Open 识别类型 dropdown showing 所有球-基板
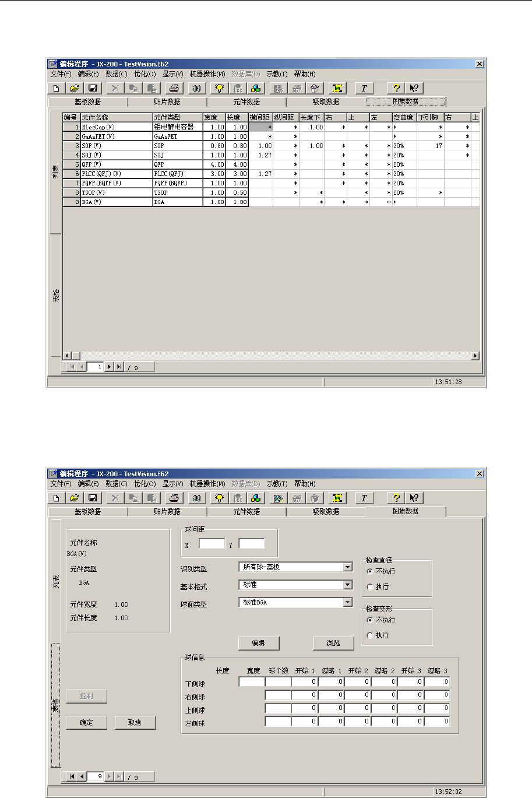Image resolution: width=532 pixels, height=798 pixels. pyautogui.click(x=348, y=567)
